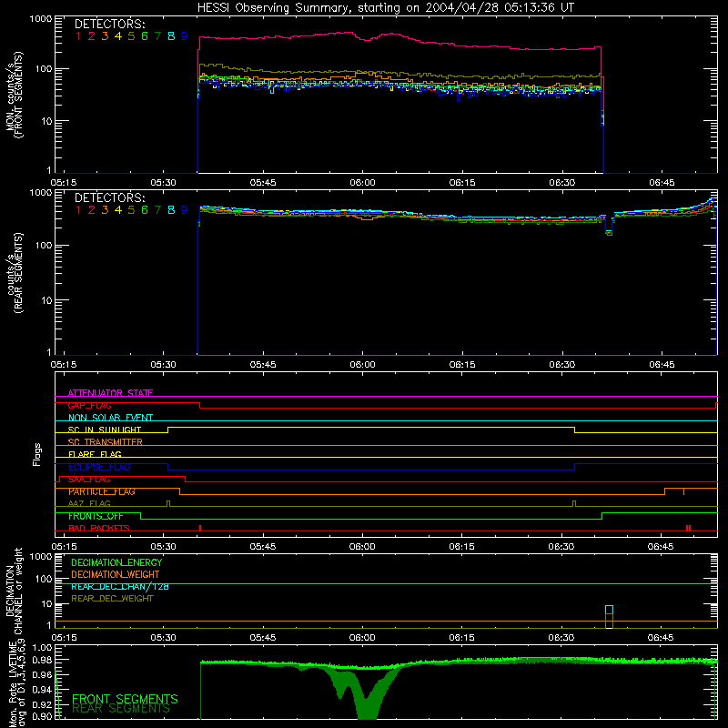Click the NON_SOLAR_EVENT flag label
Viewport: 728px width, 728px height.
coord(110,418)
